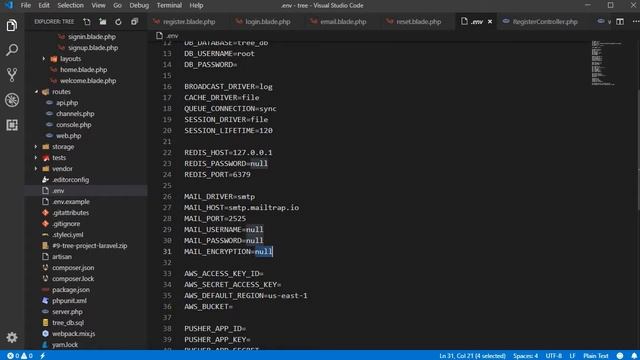Open home.blade.php in the tree
The height and width of the screenshot is (360, 640).
coord(84,70)
